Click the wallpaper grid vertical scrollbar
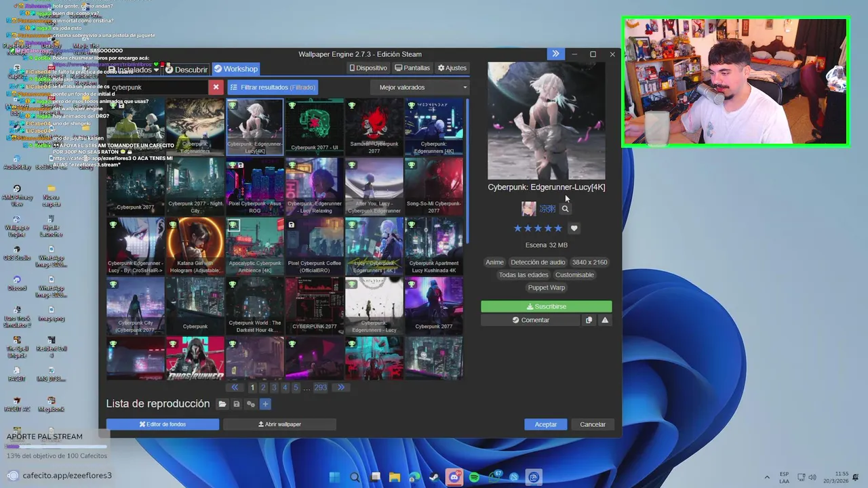Image resolution: width=868 pixels, height=488 pixels. (x=467, y=173)
